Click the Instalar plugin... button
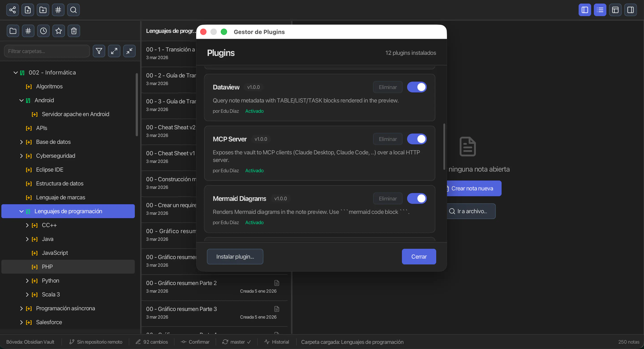Screen dimensions: 644x349 (235, 257)
